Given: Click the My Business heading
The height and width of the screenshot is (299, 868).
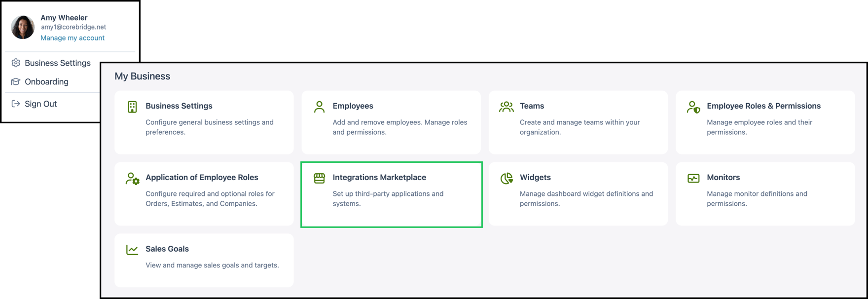Looking at the screenshot, I should coord(143,76).
